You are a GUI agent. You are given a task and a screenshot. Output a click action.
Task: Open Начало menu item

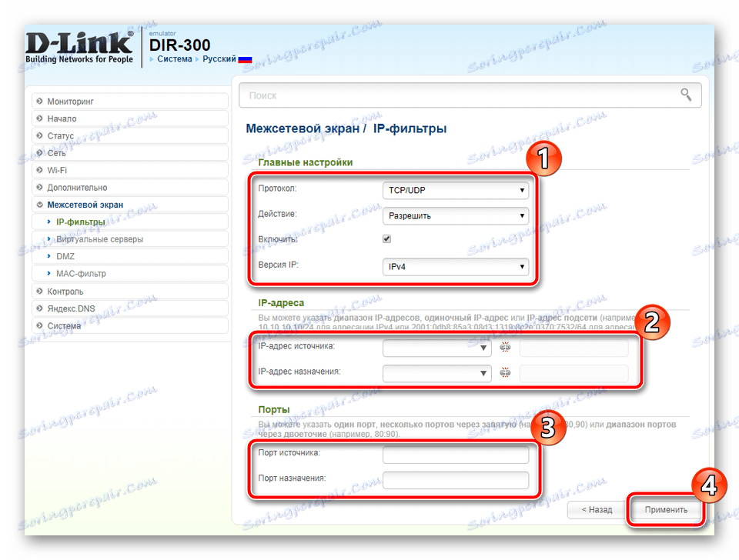click(x=130, y=118)
